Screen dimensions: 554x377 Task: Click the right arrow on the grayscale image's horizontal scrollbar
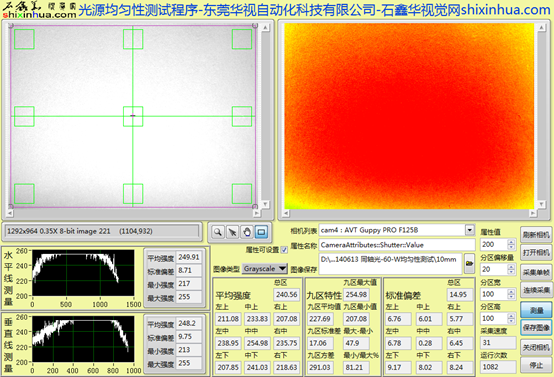pos(257,213)
